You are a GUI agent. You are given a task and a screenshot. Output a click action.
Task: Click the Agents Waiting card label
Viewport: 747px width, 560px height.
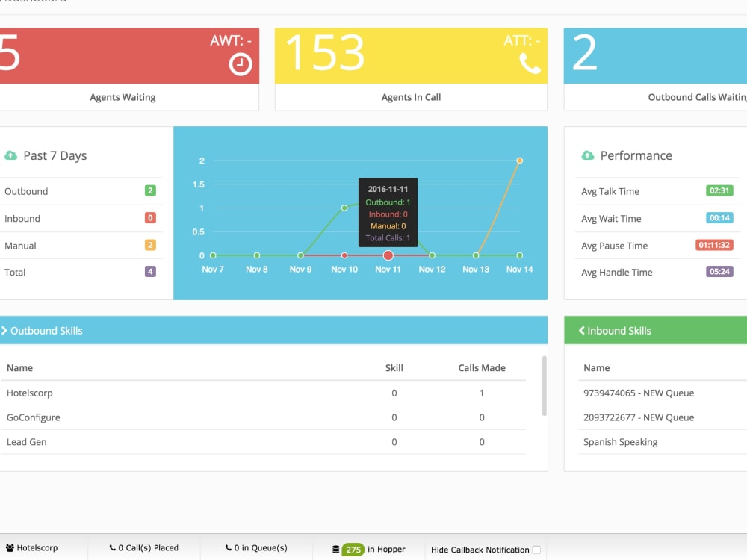tap(123, 97)
